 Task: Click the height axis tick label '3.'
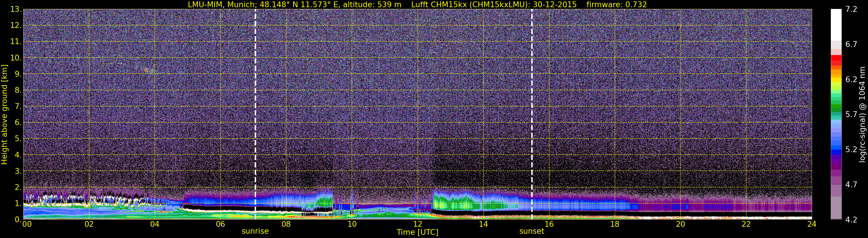pyautogui.click(x=18, y=171)
